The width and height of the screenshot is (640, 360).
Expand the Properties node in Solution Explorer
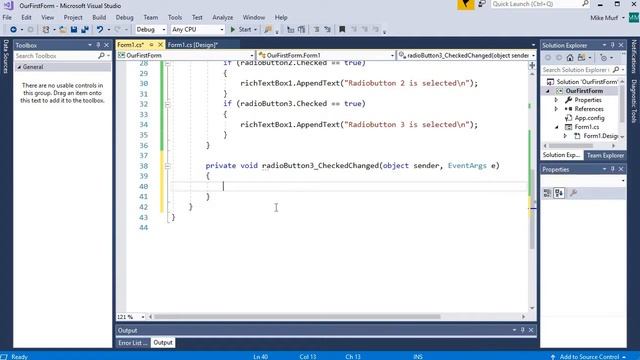[x=556, y=100]
